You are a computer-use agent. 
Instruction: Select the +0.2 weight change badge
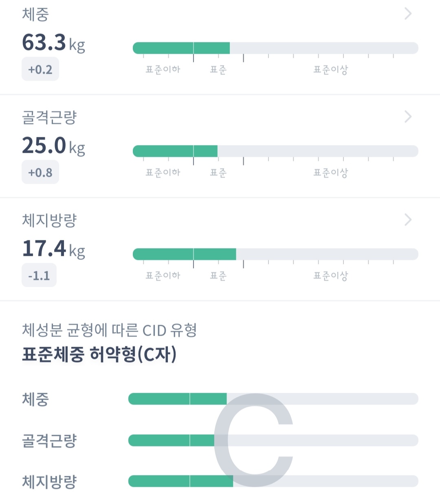pyautogui.click(x=40, y=69)
